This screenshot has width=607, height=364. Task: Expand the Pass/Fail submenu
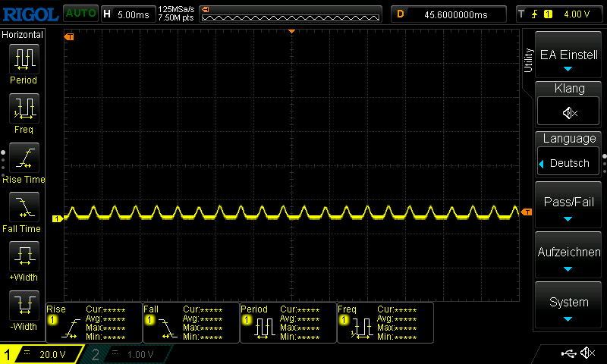click(x=568, y=206)
